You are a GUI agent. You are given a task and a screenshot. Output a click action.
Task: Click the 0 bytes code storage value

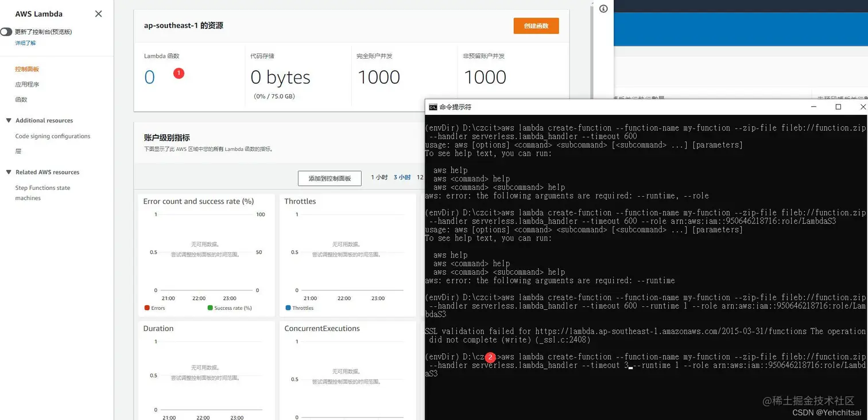pos(281,77)
